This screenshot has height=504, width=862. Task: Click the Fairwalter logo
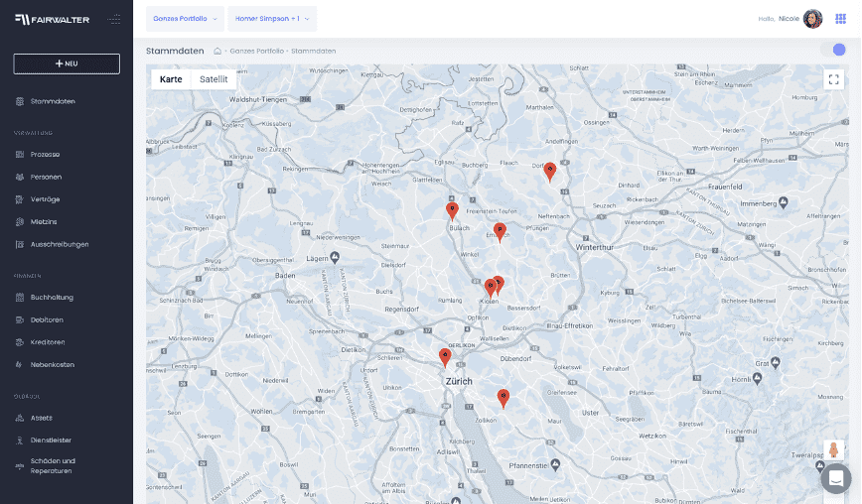[x=53, y=20]
